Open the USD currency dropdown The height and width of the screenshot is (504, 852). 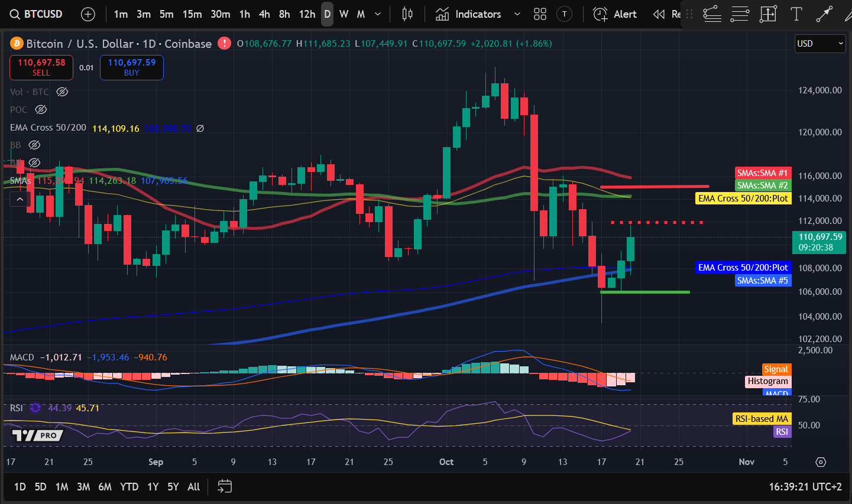(819, 43)
